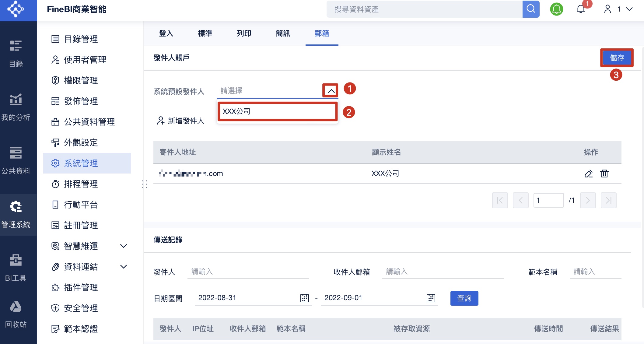Click the 儲存 button
644x344 pixels.
(617, 58)
